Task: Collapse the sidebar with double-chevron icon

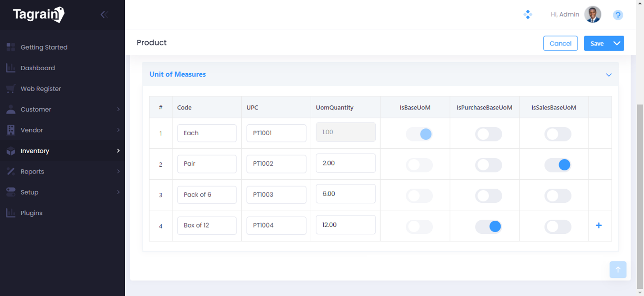Action: point(104,15)
